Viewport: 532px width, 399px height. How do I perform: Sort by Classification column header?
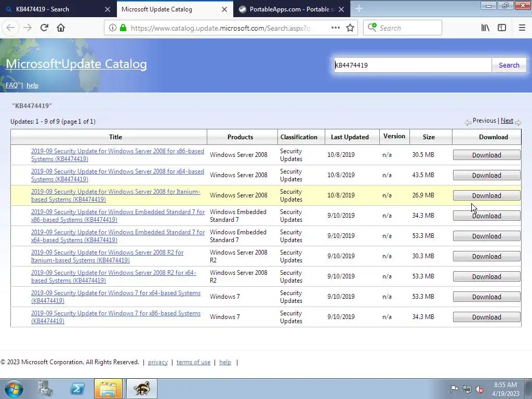click(299, 137)
